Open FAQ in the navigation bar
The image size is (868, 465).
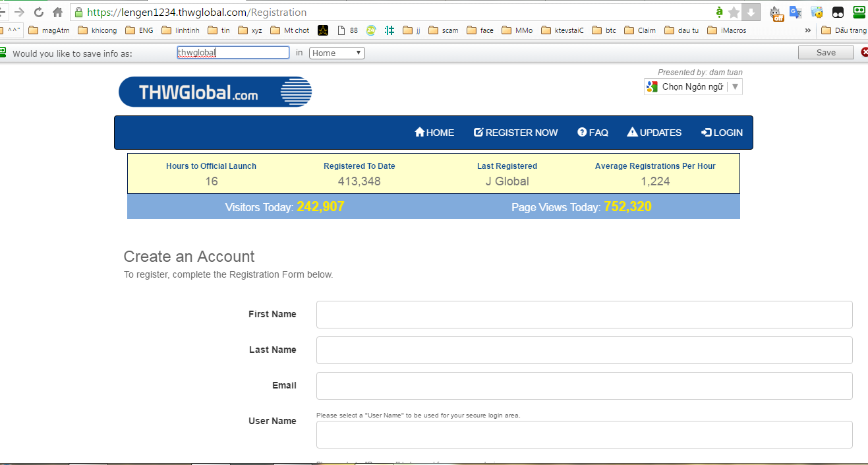coord(593,133)
